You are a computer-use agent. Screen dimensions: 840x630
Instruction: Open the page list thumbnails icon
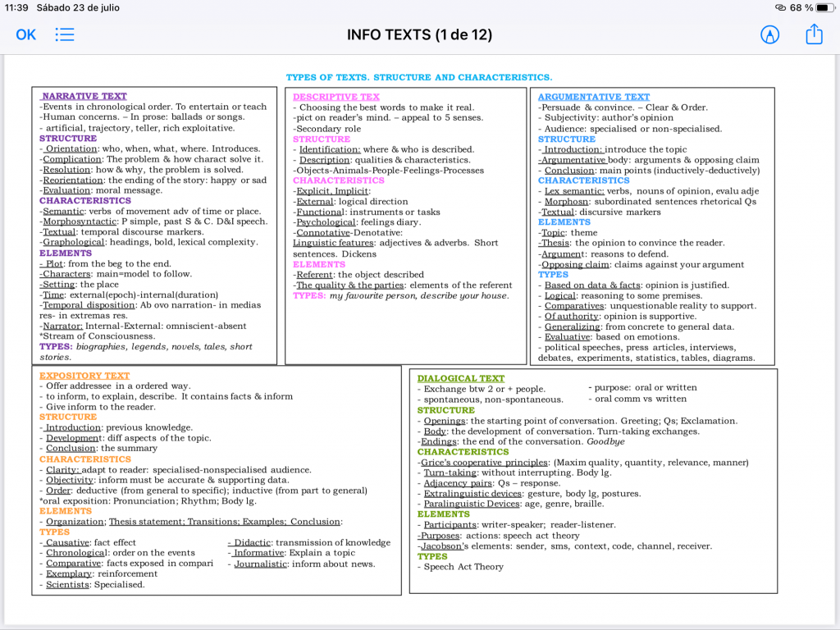[x=65, y=34]
